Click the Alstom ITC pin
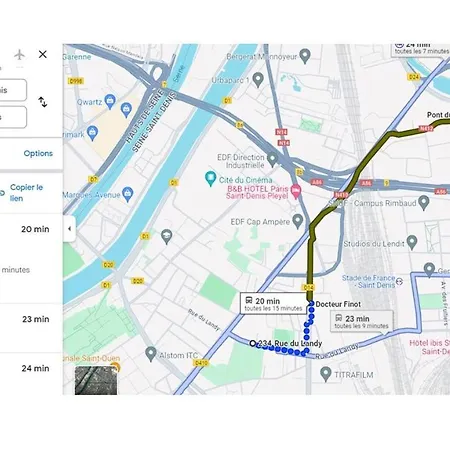 pyautogui.click(x=151, y=354)
